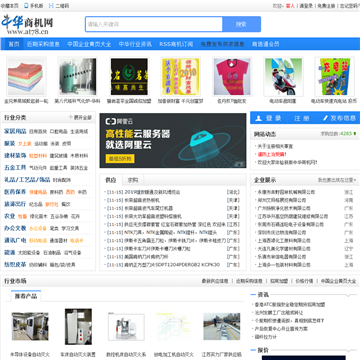Screen dimensions: 360x360
Task: Open the 办公文教 category
Action: 15,228
